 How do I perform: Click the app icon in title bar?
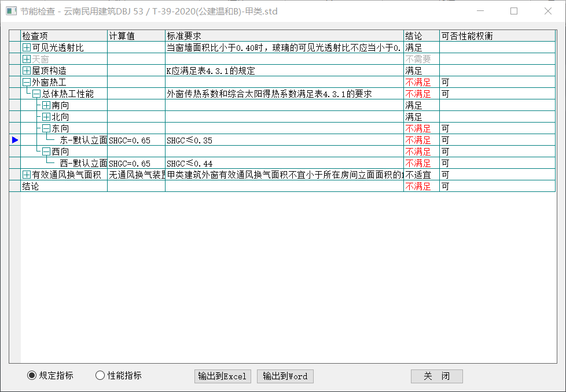(11, 11)
